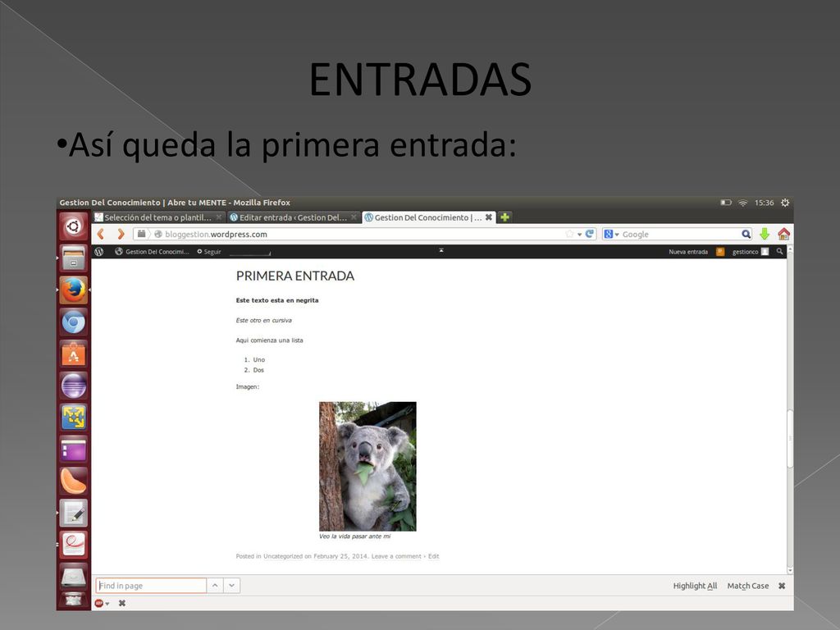Click the Adblock Plus icon in add-on bar

tap(98, 603)
